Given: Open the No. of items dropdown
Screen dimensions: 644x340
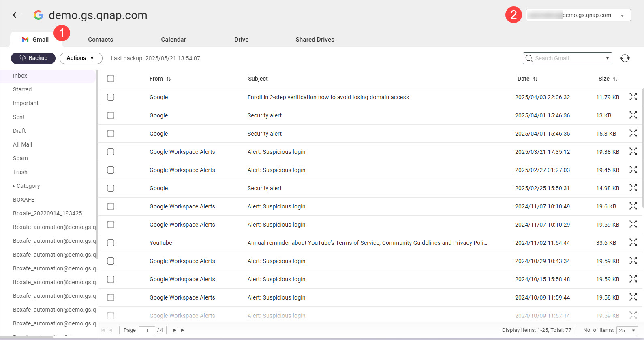Looking at the screenshot, I should click(627, 330).
